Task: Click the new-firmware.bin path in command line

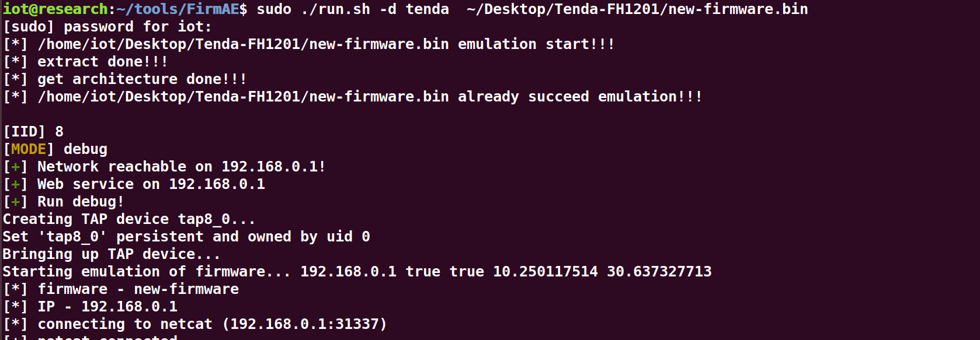Action: click(x=637, y=9)
